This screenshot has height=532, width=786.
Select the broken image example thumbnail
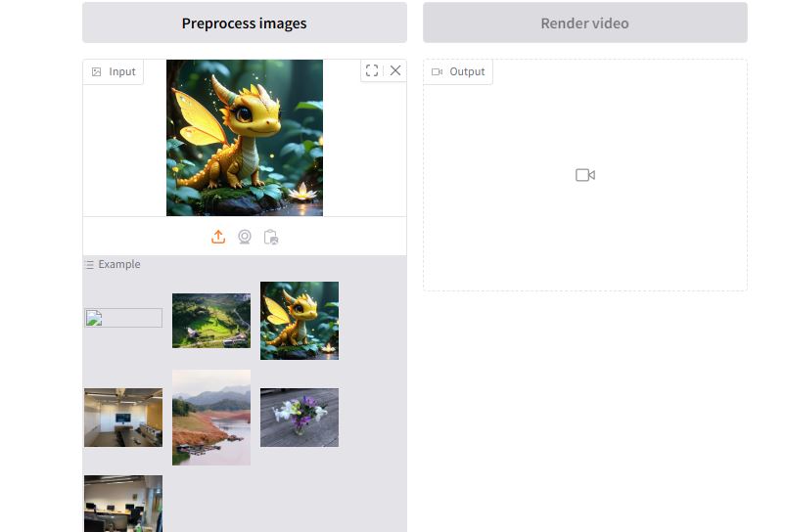pos(123,318)
